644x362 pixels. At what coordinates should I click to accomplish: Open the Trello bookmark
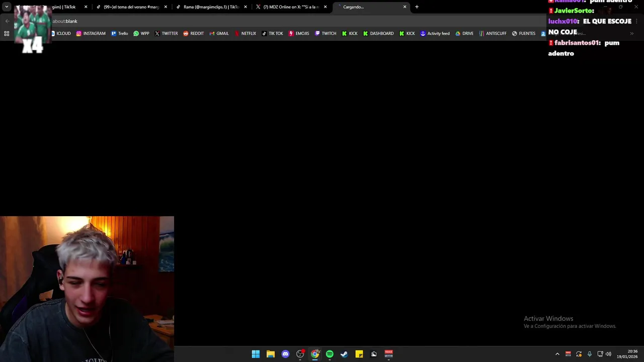click(119, 34)
